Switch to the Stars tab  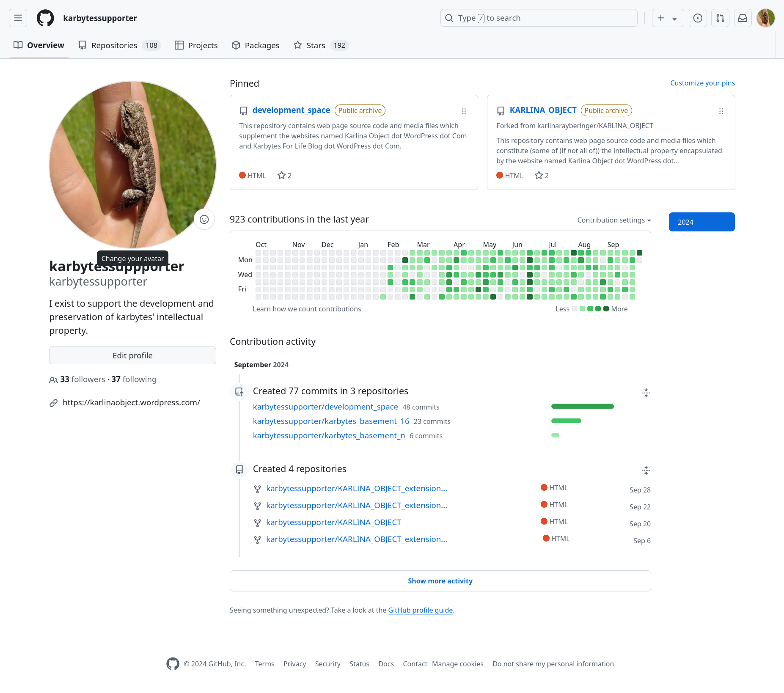321,45
